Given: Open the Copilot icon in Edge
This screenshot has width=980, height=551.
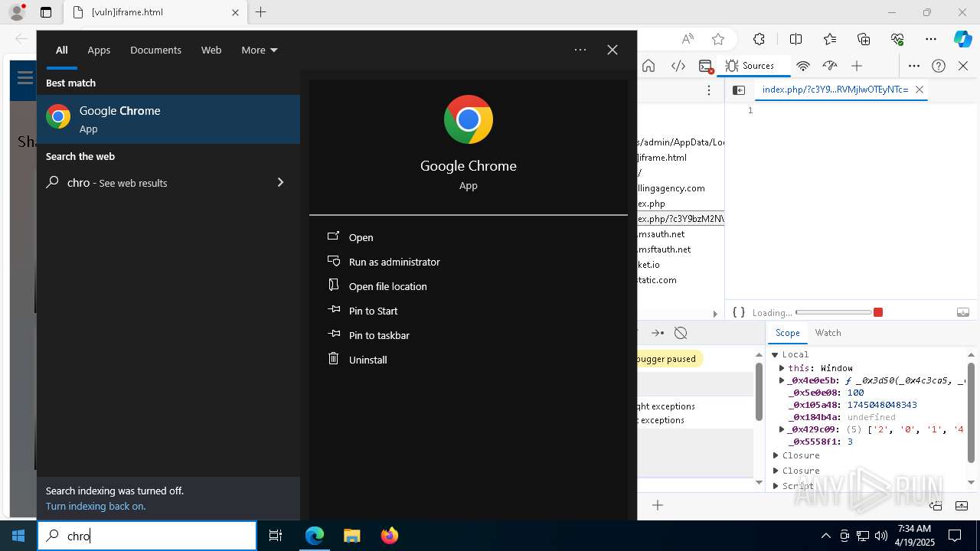Looking at the screenshot, I should 962,39.
